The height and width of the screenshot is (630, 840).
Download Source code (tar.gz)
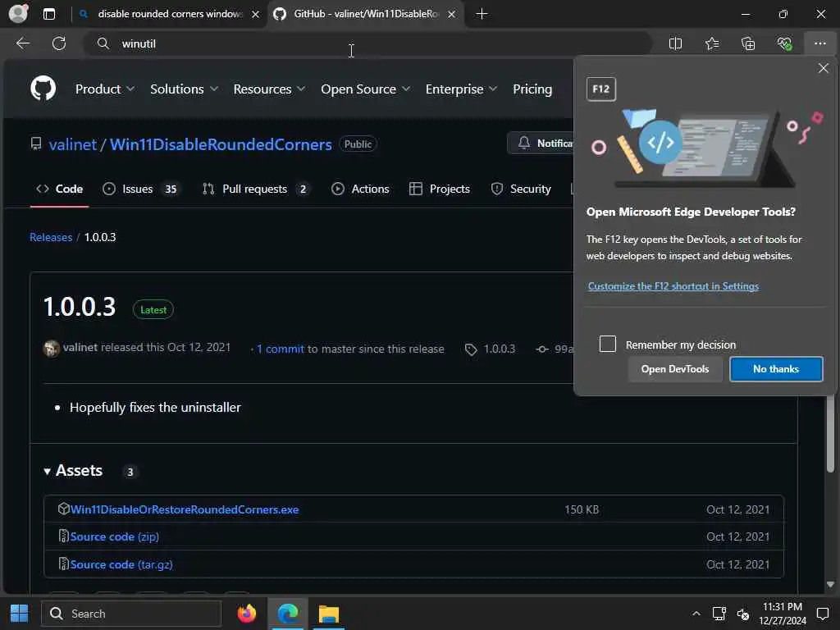coord(121,564)
